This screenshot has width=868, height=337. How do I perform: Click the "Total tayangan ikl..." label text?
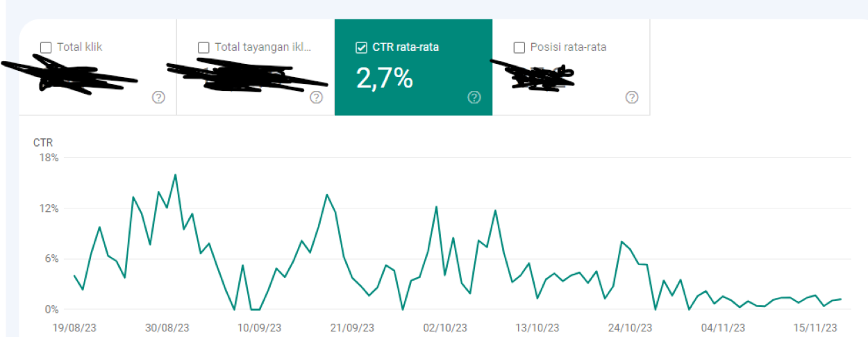(x=262, y=47)
